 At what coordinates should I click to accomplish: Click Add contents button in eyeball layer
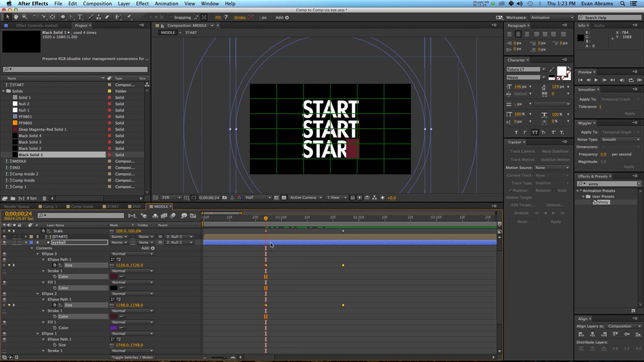[x=153, y=248]
